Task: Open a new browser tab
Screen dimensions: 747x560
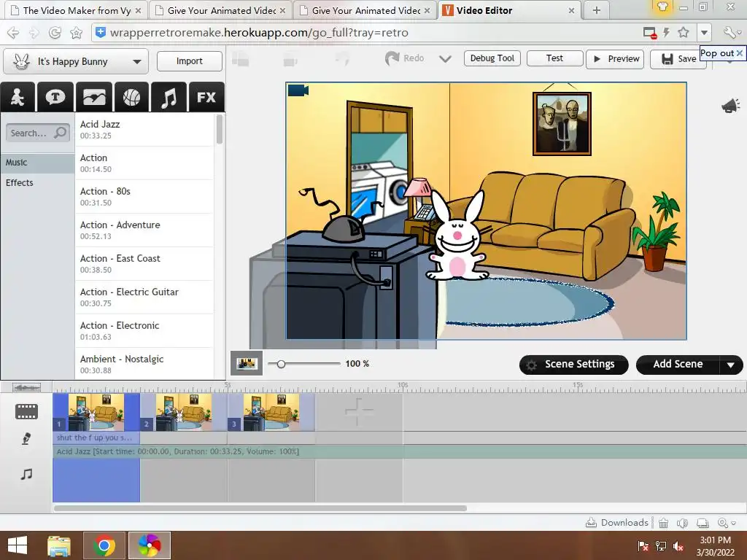Action: 597,10
